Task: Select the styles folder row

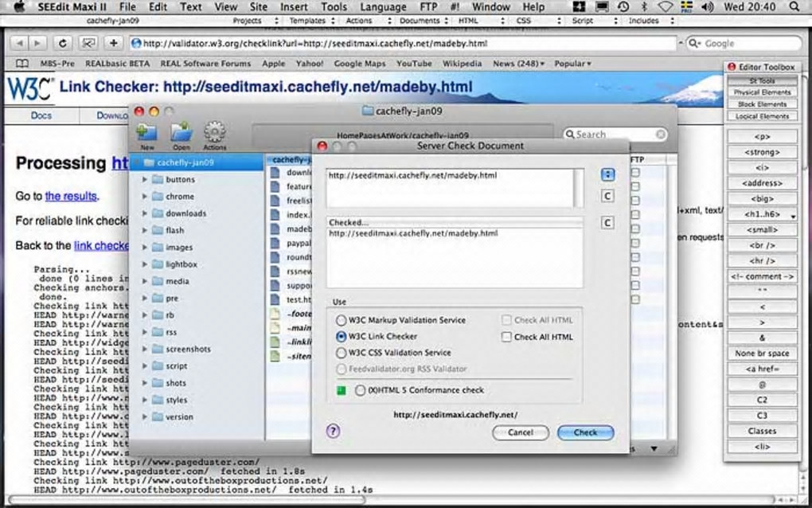Action: 197,401
